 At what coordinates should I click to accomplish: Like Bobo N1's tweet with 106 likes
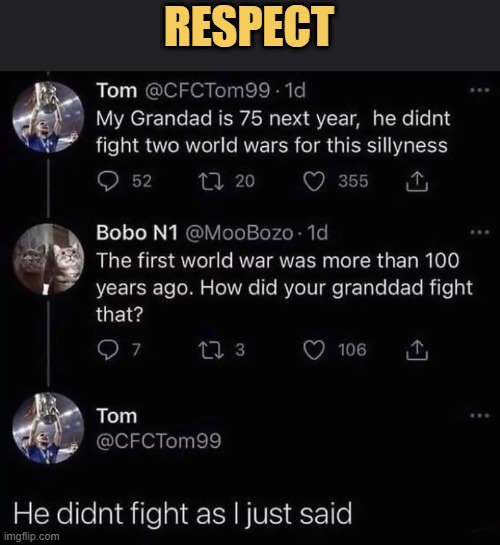pyautogui.click(x=314, y=350)
